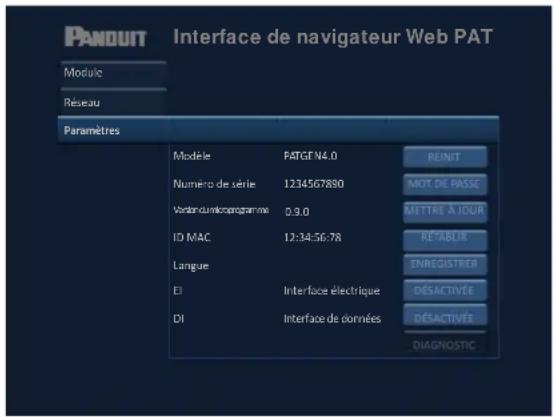Click the DIAGNOSTIC button

tap(445, 343)
